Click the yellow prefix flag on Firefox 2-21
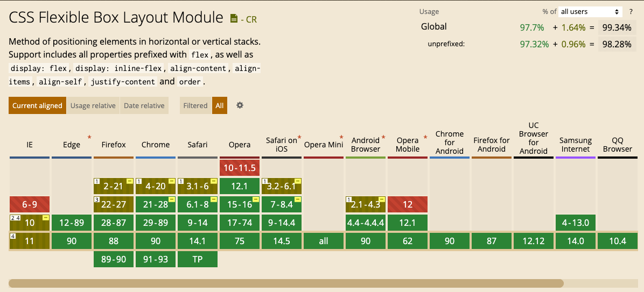 click(x=130, y=181)
